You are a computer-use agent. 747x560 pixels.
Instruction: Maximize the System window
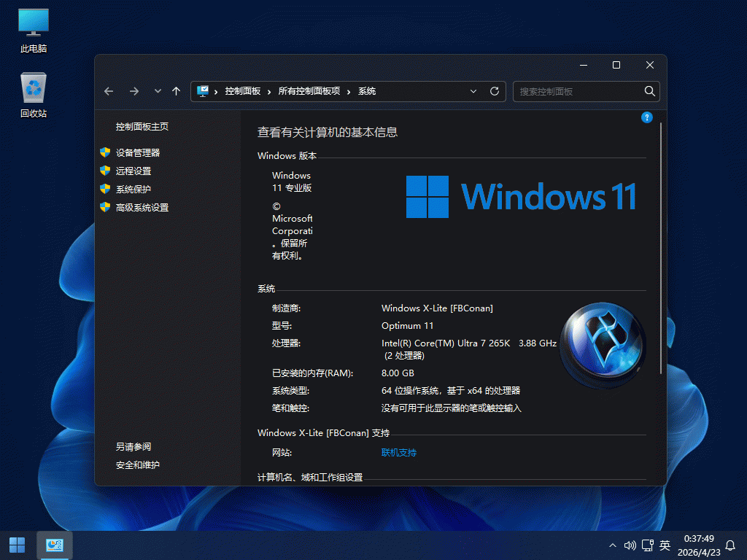[616, 65]
